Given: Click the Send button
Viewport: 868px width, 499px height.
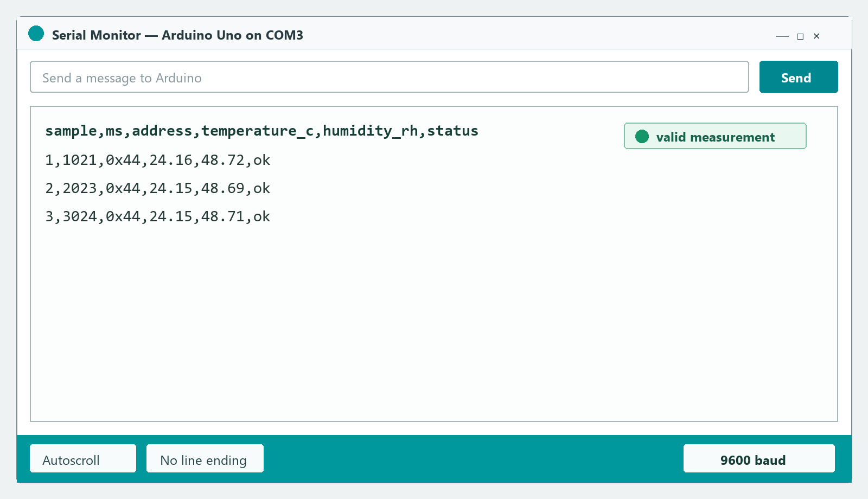Looking at the screenshot, I should (799, 77).
